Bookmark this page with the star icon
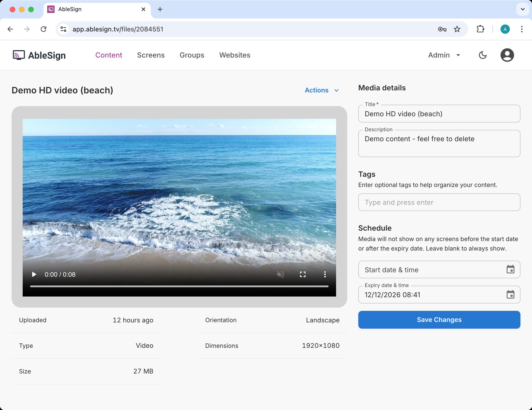This screenshot has height=410, width=532. (x=457, y=29)
